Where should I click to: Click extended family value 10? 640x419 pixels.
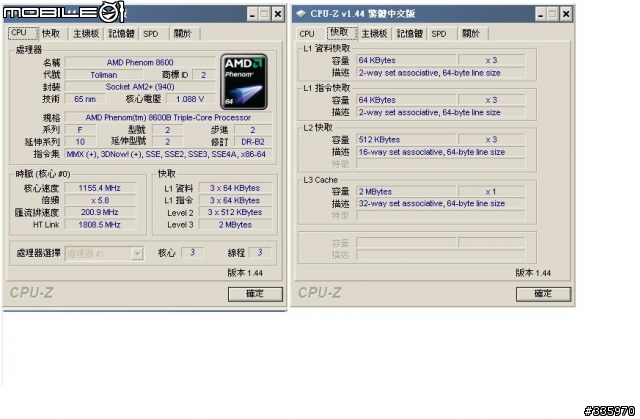coord(80,142)
